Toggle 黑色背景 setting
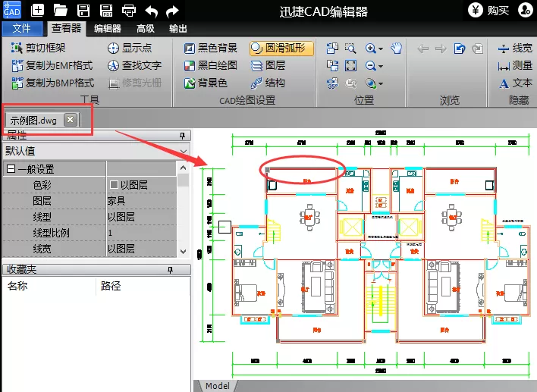This screenshot has width=537, height=392. point(210,48)
